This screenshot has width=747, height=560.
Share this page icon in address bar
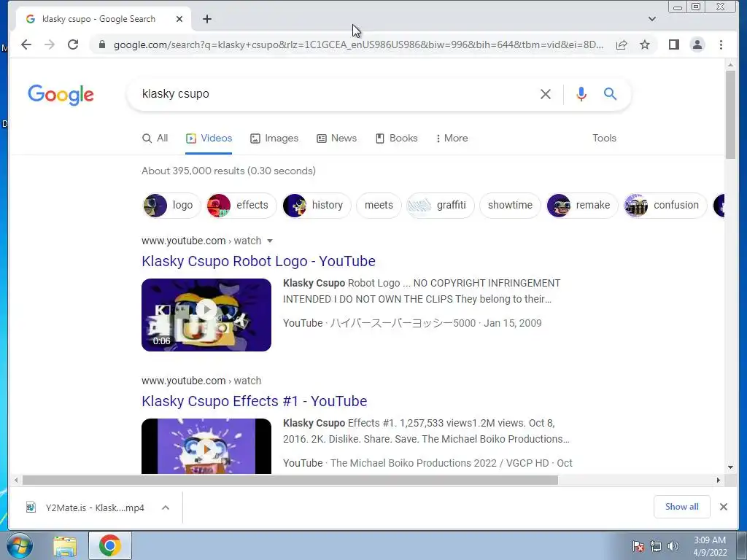pos(622,44)
